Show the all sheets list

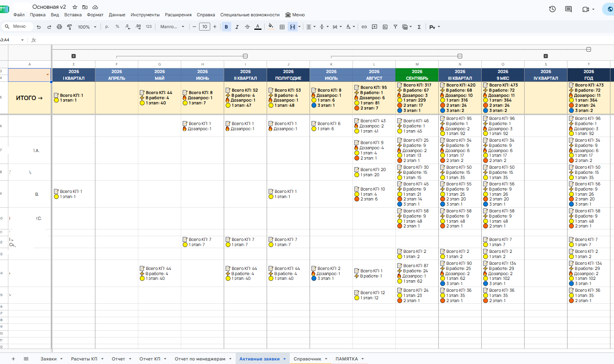click(26, 359)
